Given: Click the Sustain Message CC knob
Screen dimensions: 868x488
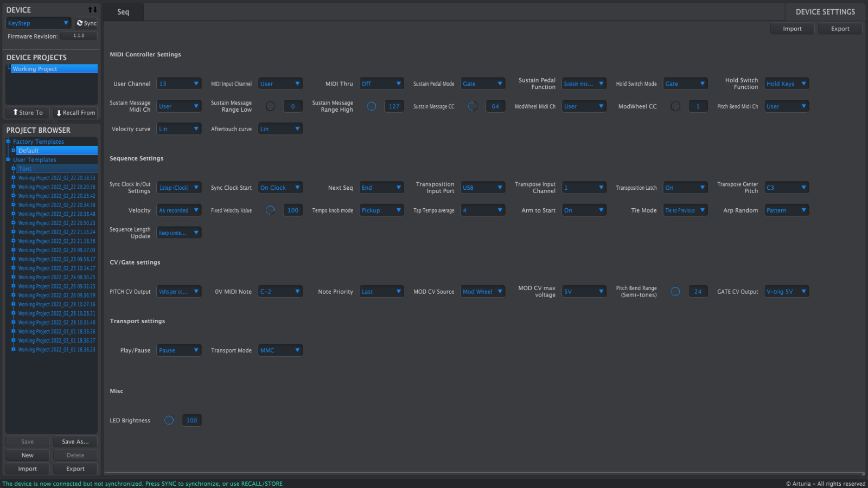Looking at the screenshot, I should pos(473,106).
